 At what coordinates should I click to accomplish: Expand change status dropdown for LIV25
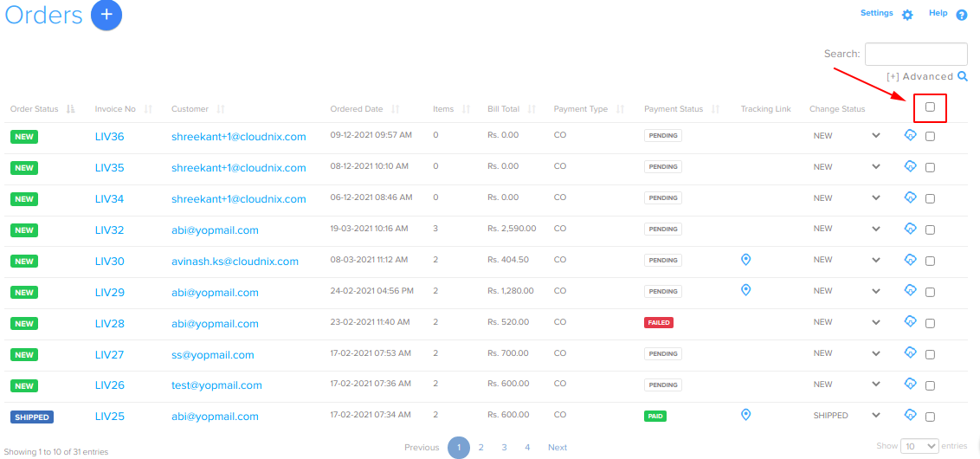[876, 415]
